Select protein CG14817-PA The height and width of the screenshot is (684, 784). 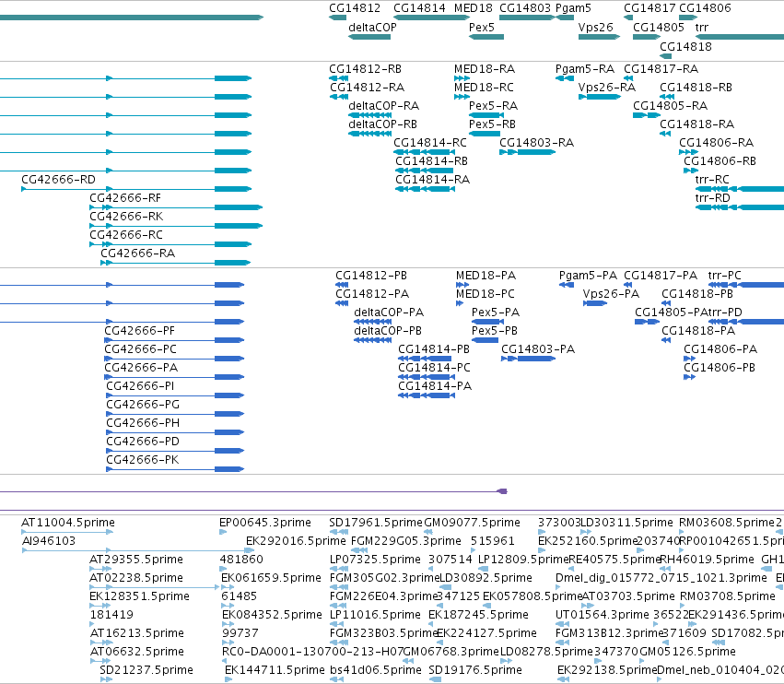coord(660,276)
